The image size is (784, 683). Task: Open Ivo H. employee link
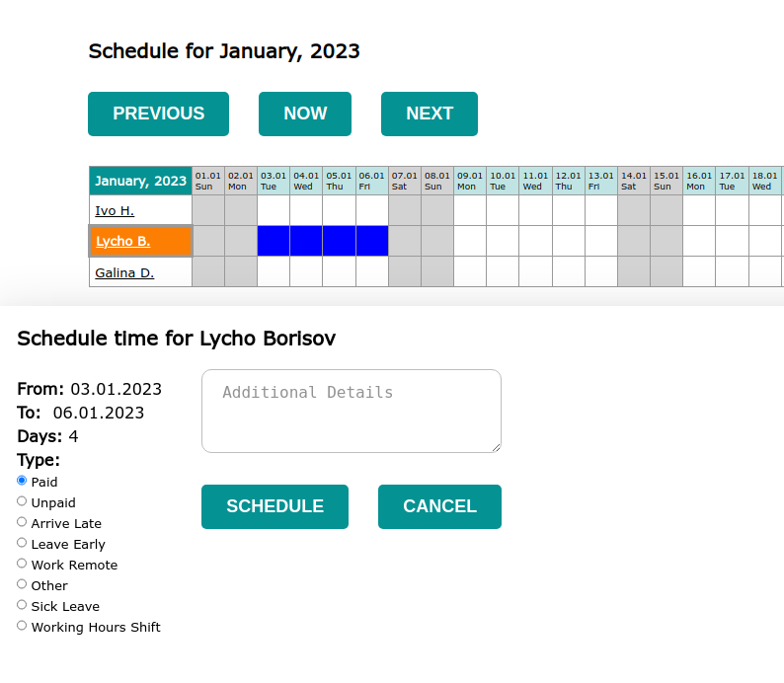115,210
